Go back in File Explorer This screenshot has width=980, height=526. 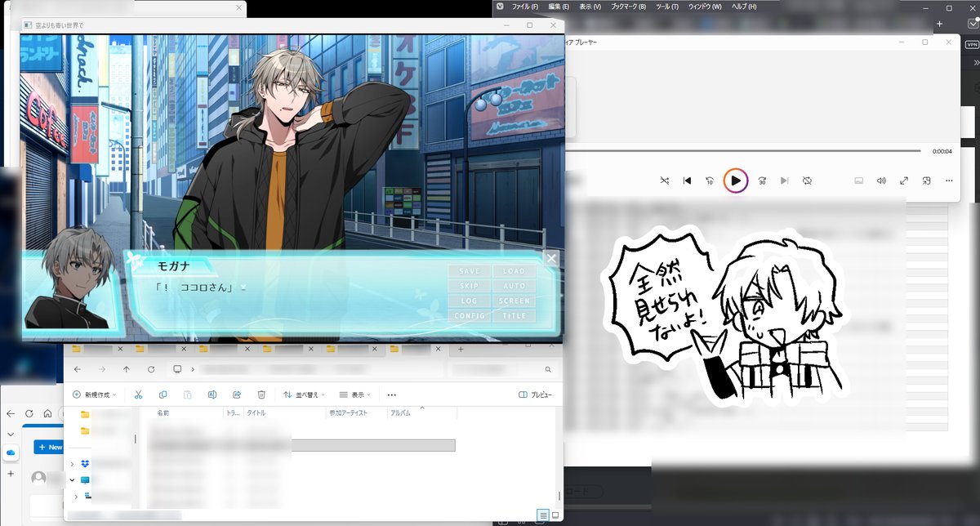78,369
